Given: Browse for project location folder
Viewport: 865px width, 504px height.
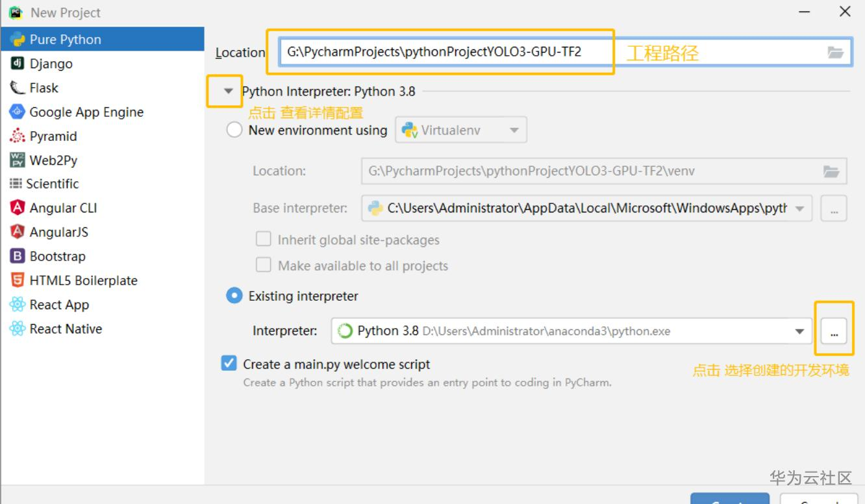Looking at the screenshot, I should 835,53.
